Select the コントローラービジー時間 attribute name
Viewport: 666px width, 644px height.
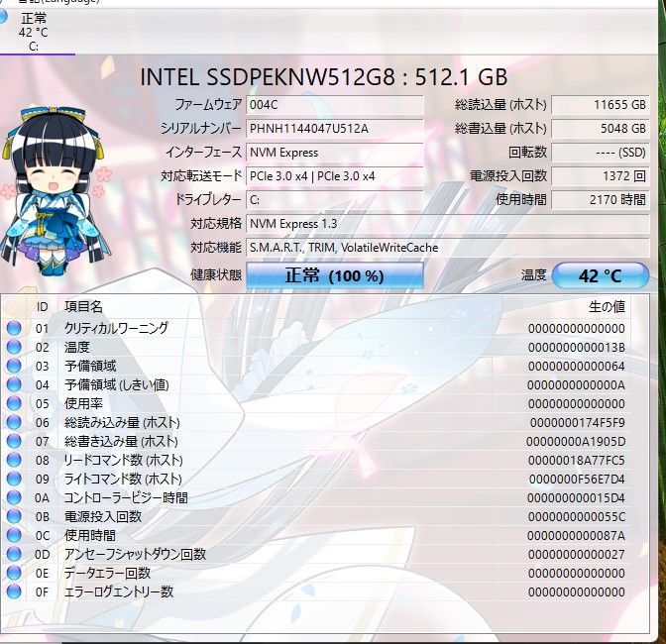pos(126,497)
